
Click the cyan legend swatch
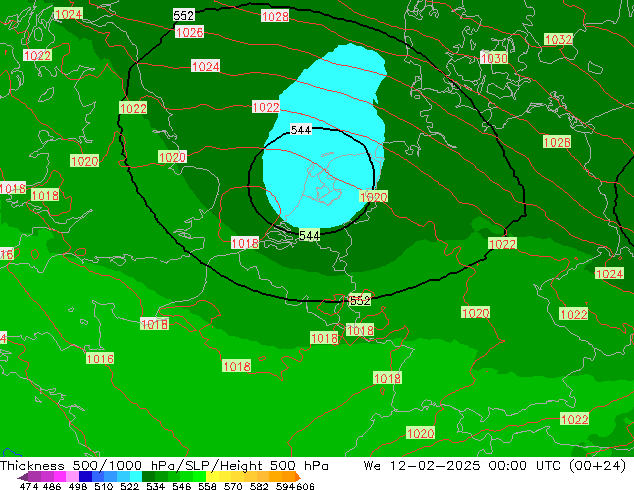point(136,477)
